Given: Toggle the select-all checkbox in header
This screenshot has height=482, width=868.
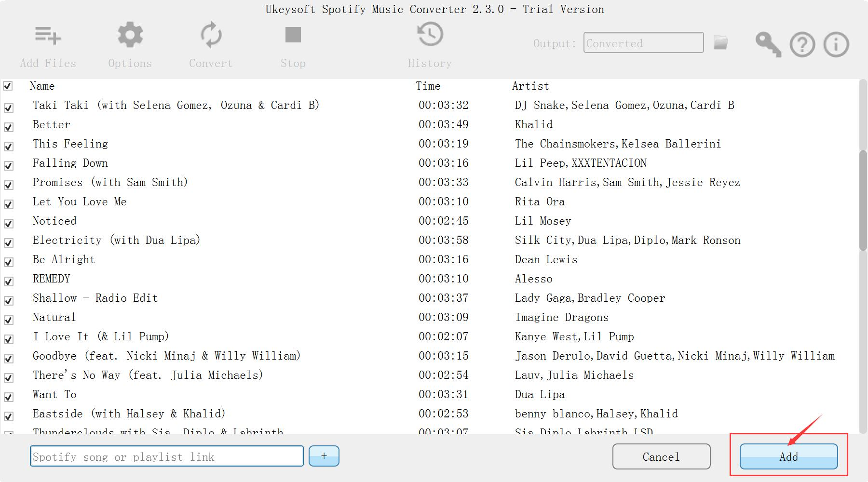Looking at the screenshot, I should pyautogui.click(x=8, y=86).
